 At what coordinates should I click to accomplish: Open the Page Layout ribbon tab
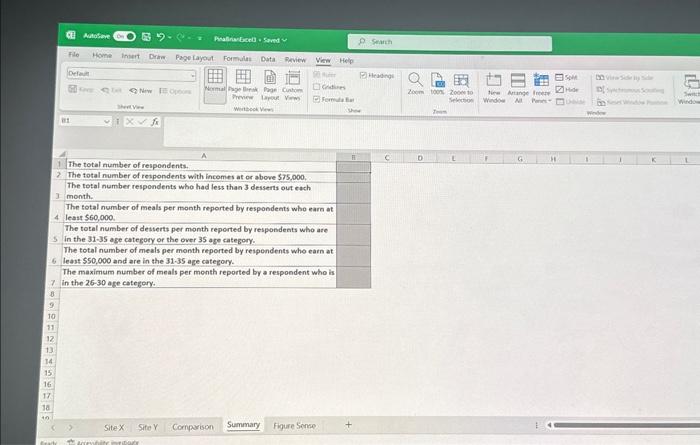194,58
